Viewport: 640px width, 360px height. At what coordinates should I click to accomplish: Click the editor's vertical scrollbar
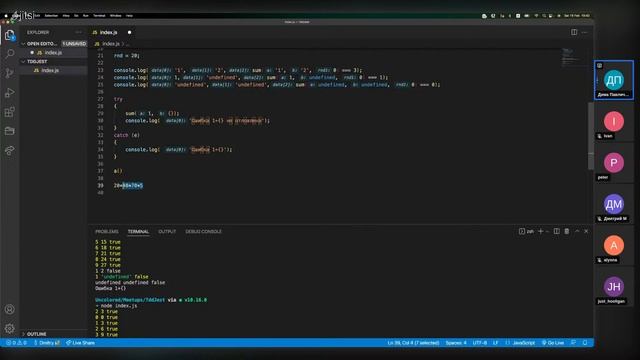pos(591,136)
